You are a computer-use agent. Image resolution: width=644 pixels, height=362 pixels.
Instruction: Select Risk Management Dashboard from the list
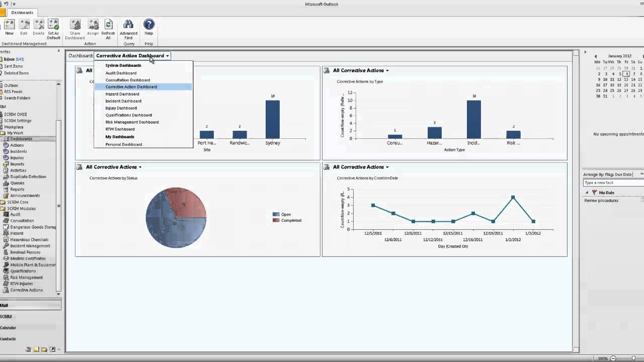click(x=132, y=122)
